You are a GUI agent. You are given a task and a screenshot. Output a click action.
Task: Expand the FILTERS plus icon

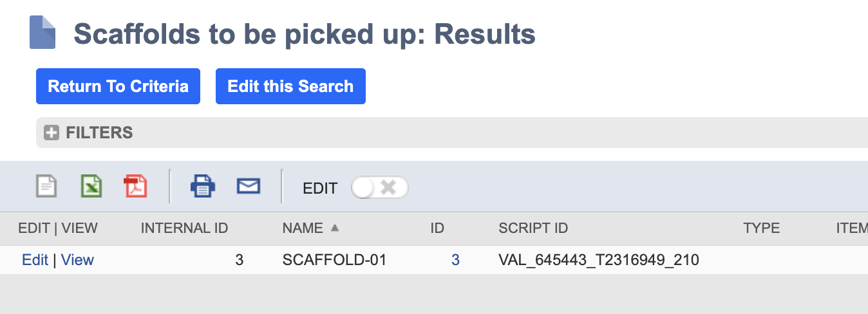[51, 133]
